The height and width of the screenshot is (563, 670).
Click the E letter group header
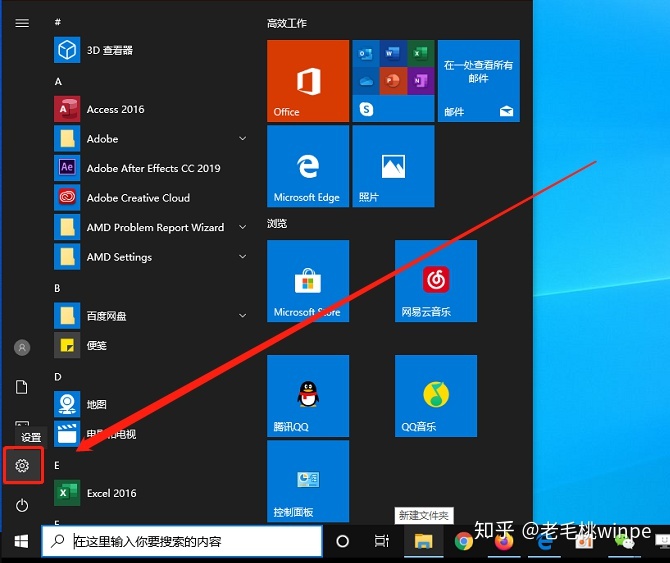coord(57,466)
